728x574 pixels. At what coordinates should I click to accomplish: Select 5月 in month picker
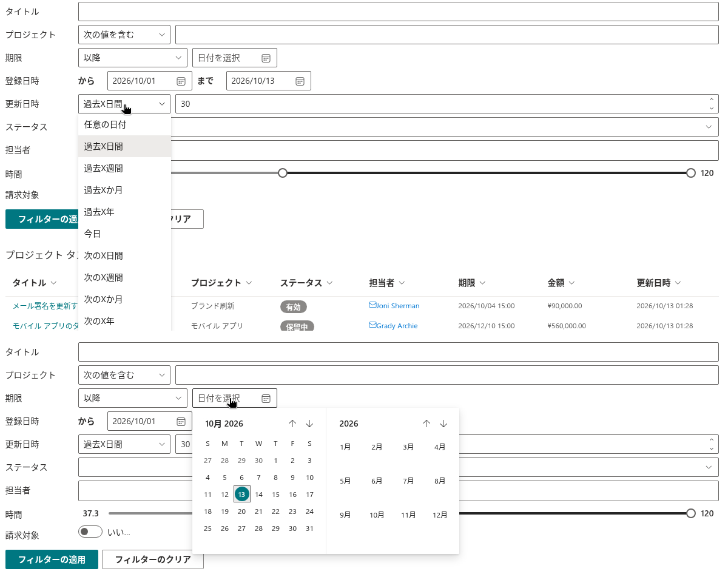coord(345,481)
